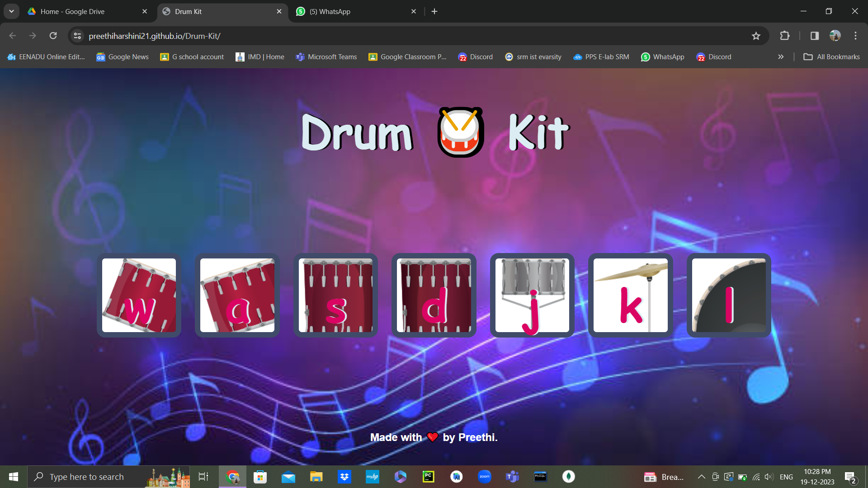Open Microsoft Teams bookmark
This screenshot has width=868, height=488.
click(326, 57)
